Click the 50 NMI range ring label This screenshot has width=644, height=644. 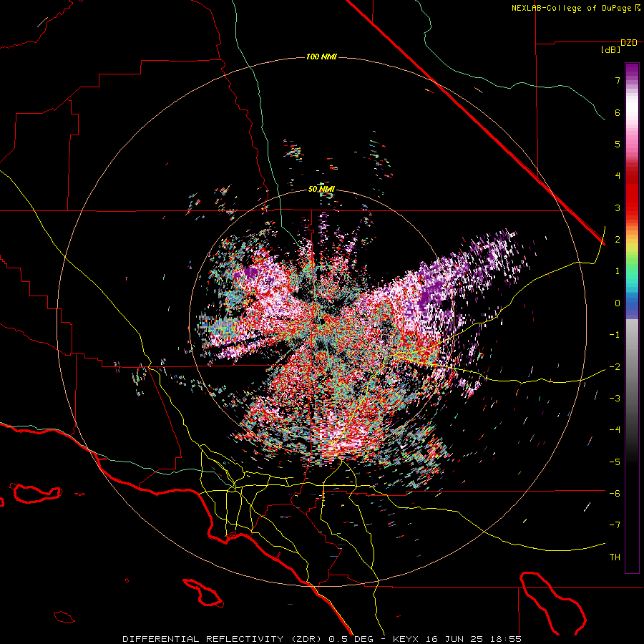point(321,190)
